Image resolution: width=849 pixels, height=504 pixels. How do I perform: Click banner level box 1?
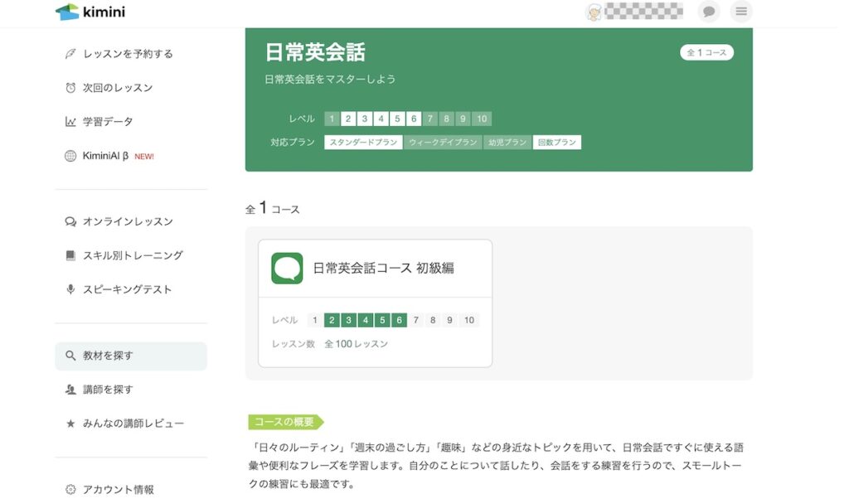(332, 119)
